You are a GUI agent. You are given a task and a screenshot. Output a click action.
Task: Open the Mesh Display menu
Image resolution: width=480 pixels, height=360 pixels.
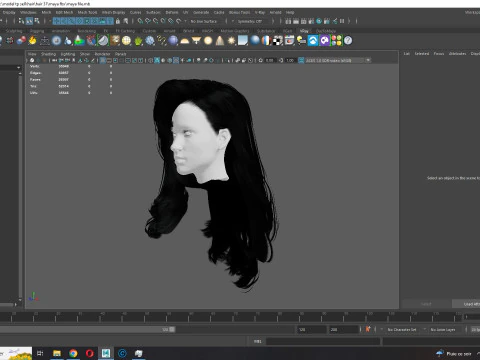[113, 12]
